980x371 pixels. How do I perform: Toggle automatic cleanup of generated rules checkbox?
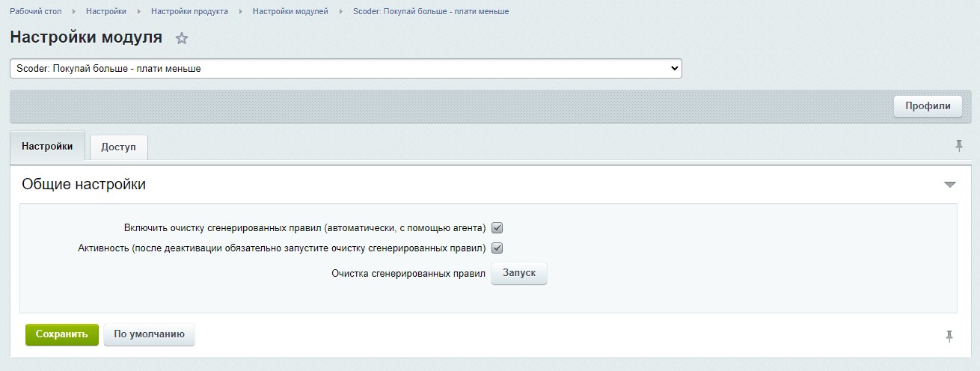pyautogui.click(x=497, y=228)
